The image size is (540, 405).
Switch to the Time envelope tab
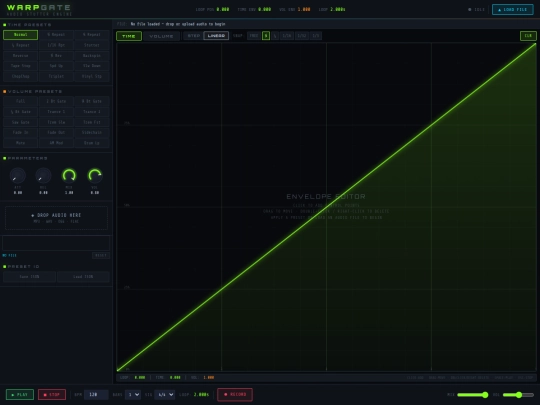pos(129,36)
